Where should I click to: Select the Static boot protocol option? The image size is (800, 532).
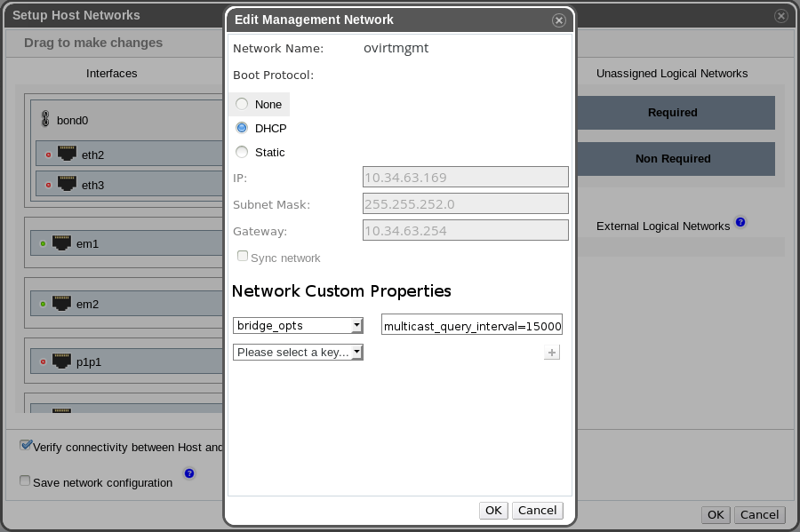pos(242,152)
